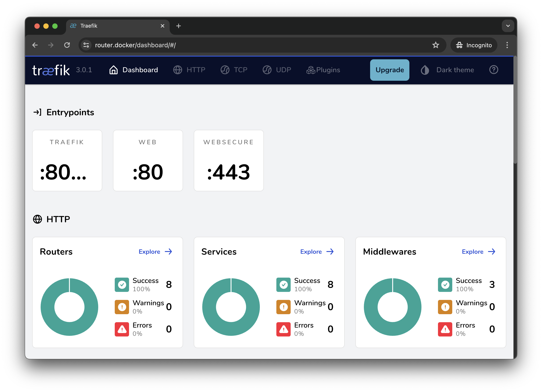Toggle Dark theme mode
This screenshot has width=542, height=392.
448,70
